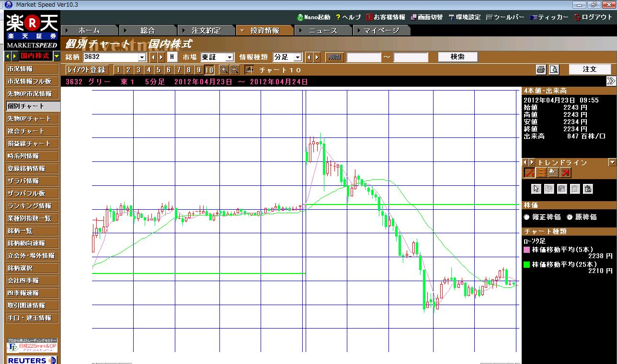Step to next 情報種類 option
This screenshot has height=364, width=617.
[316, 57]
